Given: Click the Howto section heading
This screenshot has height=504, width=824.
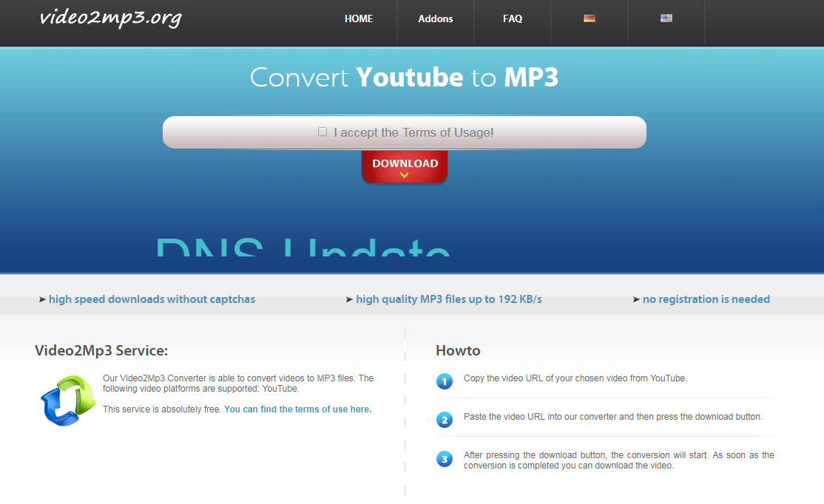Looking at the screenshot, I should pos(458,351).
